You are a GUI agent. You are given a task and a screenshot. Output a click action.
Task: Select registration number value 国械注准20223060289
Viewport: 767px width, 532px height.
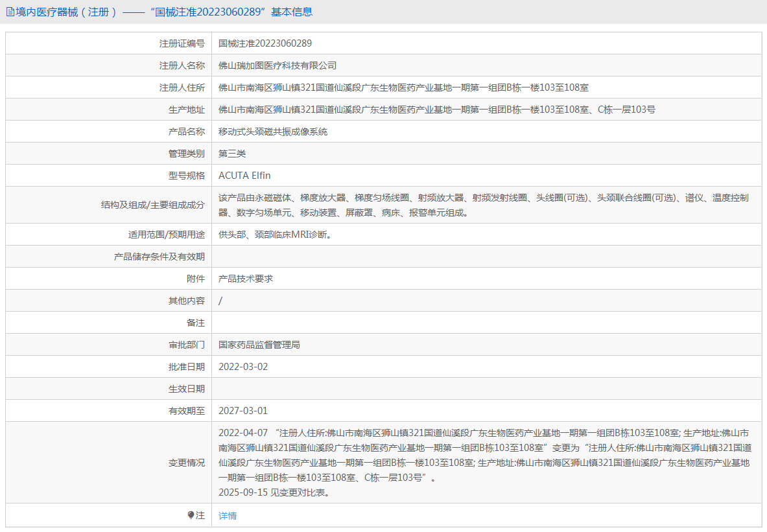(x=265, y=43)
